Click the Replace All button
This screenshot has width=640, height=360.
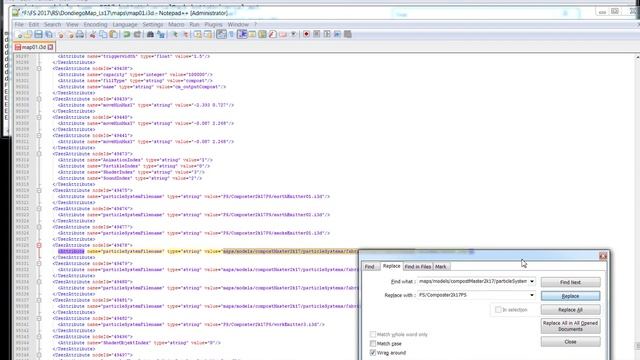(570, 310)
